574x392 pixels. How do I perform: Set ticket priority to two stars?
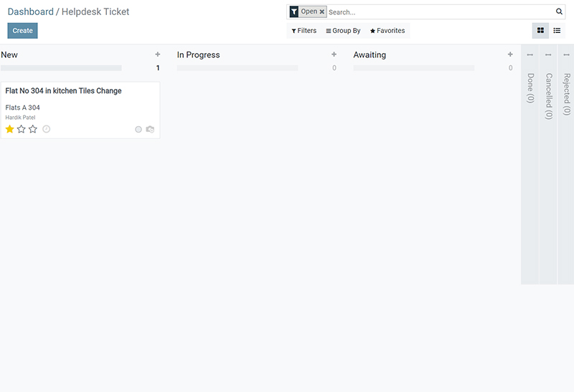pos(22,129)
